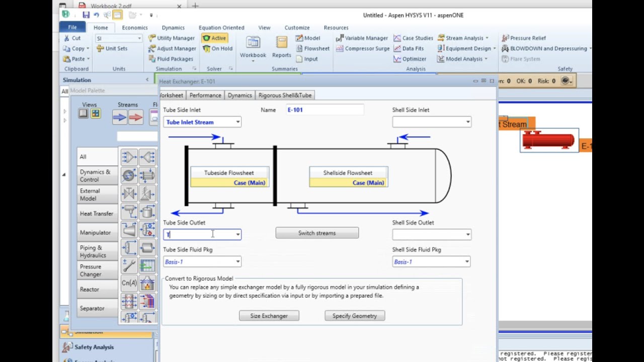
Task: Select Separator palette category
Action: tap(97, 309)
